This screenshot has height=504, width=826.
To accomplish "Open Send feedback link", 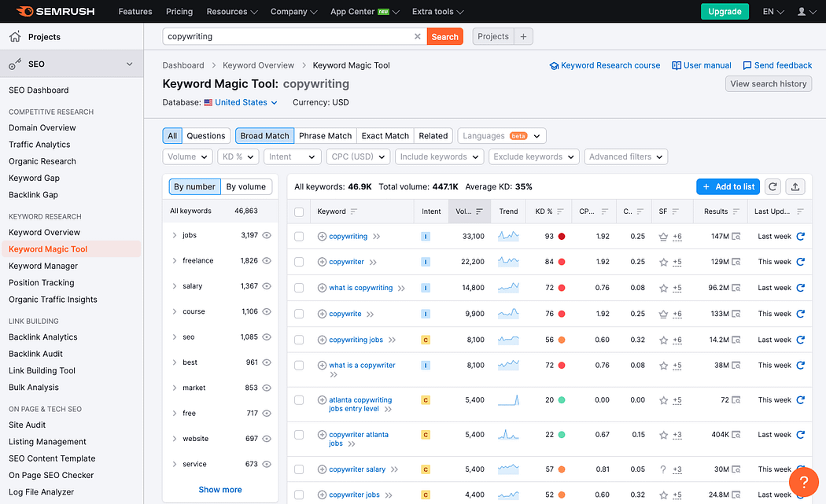I will pos(777,65).
